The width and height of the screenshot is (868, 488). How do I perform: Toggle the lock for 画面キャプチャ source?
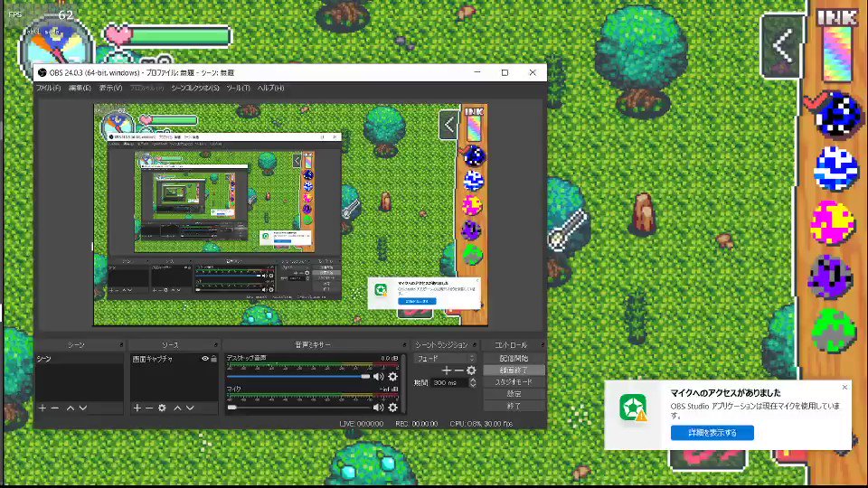pyautogui.click(x=213, y=359)
